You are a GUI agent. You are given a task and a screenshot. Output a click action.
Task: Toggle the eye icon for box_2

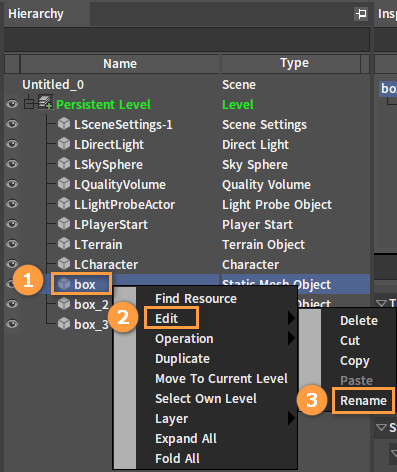[x=12, y=304]
